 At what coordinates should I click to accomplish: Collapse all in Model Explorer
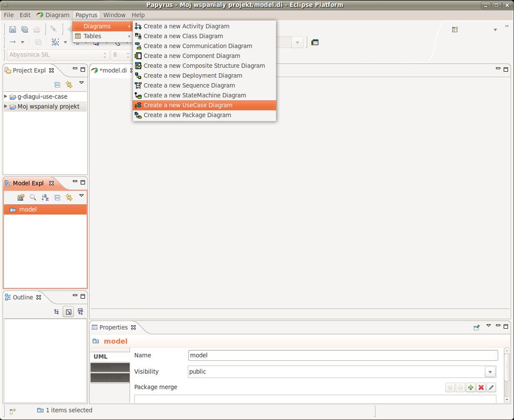pyautogui.click(x=57, y=197)
